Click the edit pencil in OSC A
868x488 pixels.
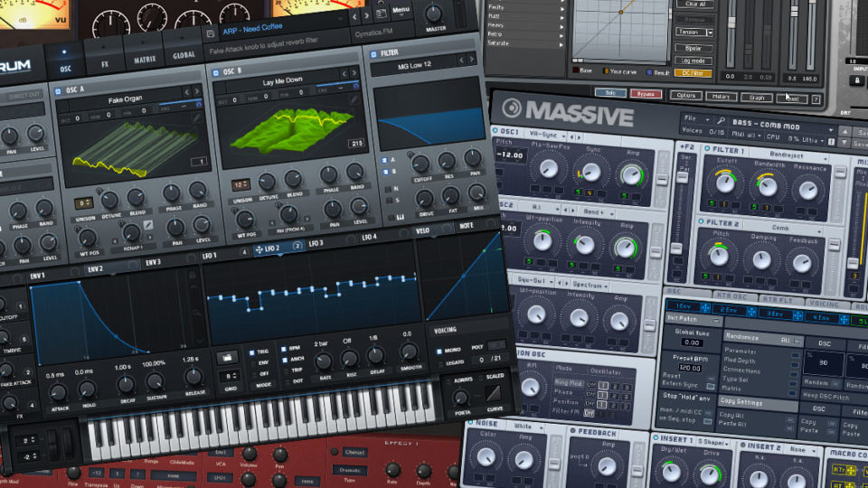196,117
